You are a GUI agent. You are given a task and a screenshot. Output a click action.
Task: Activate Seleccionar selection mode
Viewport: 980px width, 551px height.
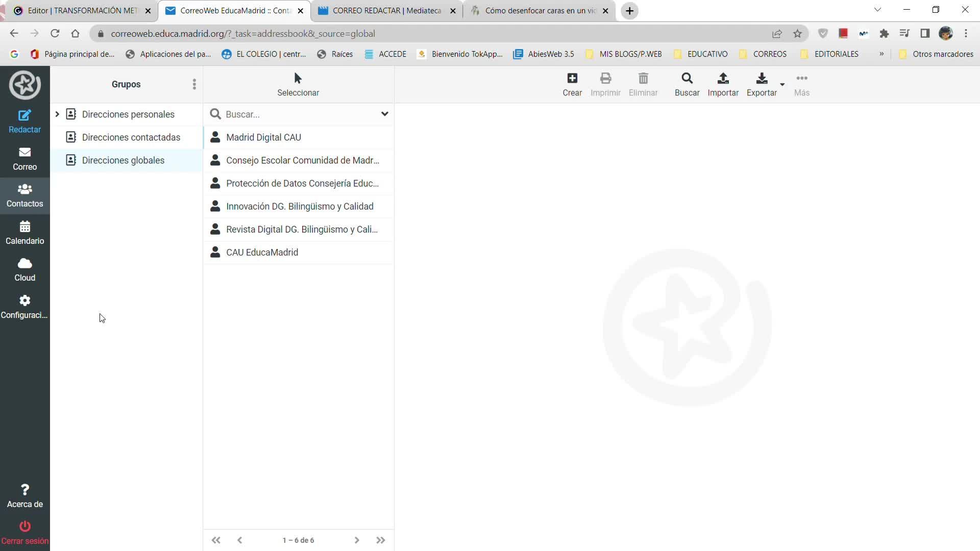pos(298,85)
